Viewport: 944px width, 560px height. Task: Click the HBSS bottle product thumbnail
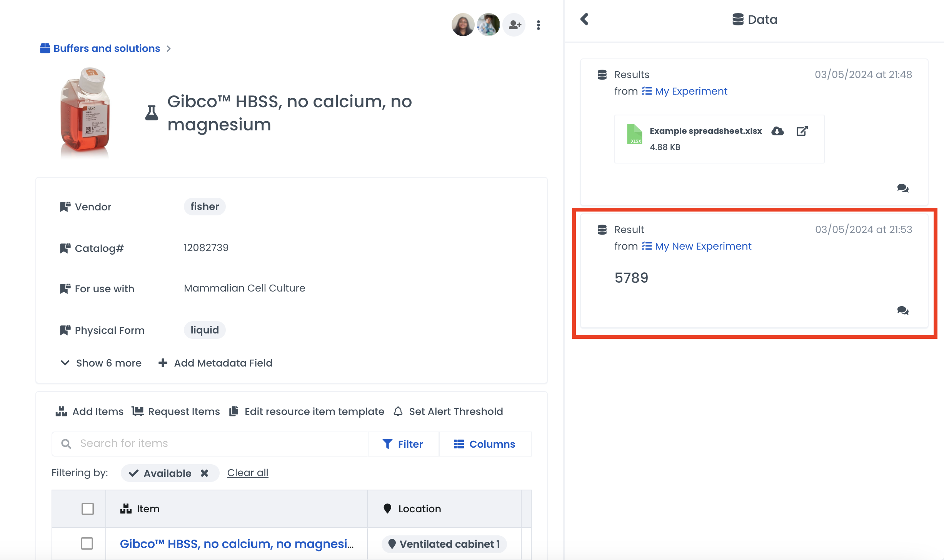click(85, 112)
